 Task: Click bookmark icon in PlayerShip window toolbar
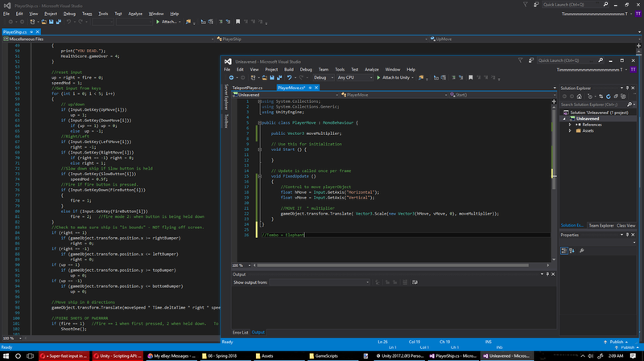237,22
